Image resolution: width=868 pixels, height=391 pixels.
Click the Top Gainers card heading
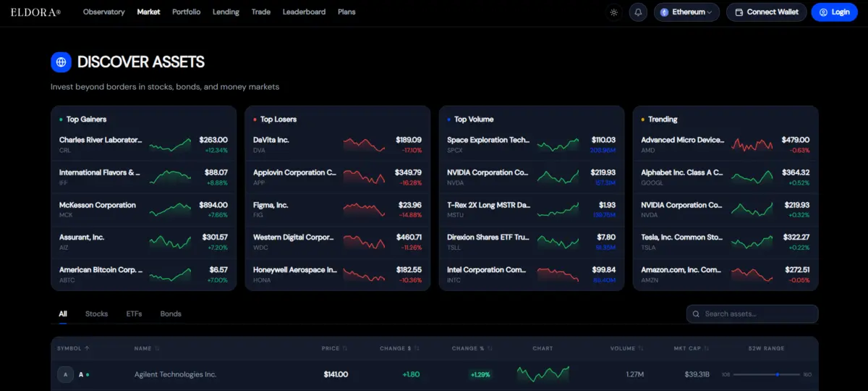click(87, 119)
